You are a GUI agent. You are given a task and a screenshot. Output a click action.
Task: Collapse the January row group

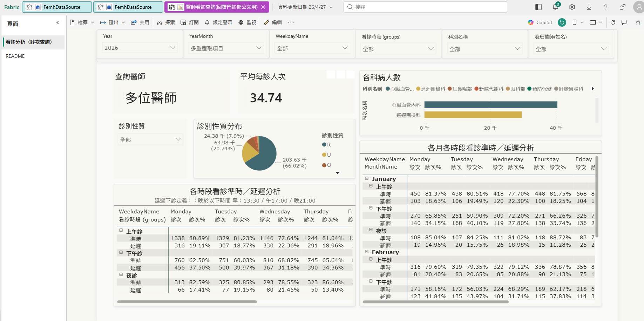[367, 179]
